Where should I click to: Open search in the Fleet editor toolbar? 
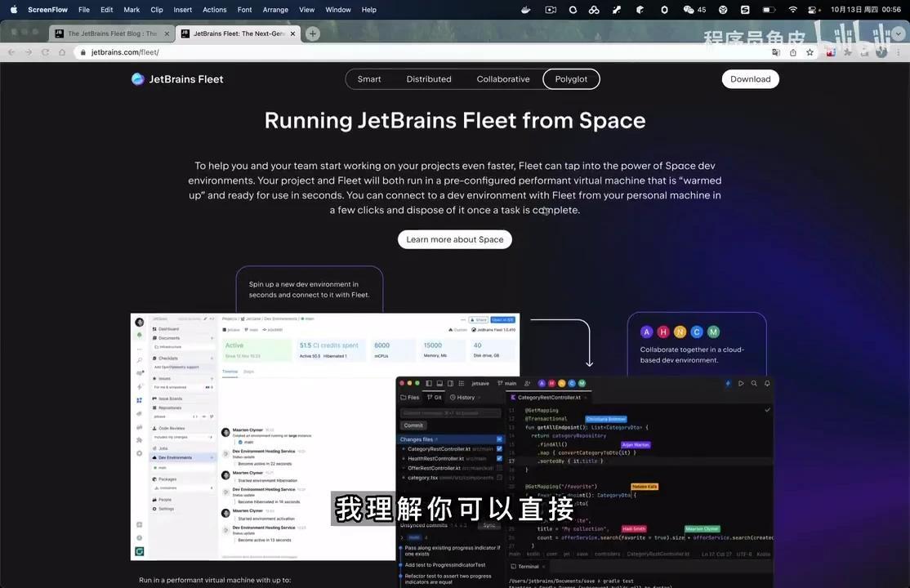pos(754,383)
